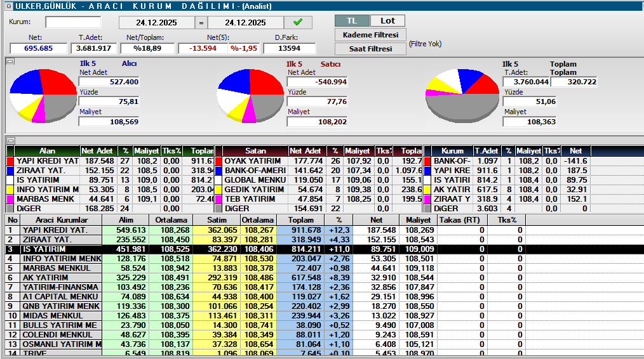Open the end date field 24.12.2025
The height and width of the screenshot is (359, 644).
tap(245, 23)
